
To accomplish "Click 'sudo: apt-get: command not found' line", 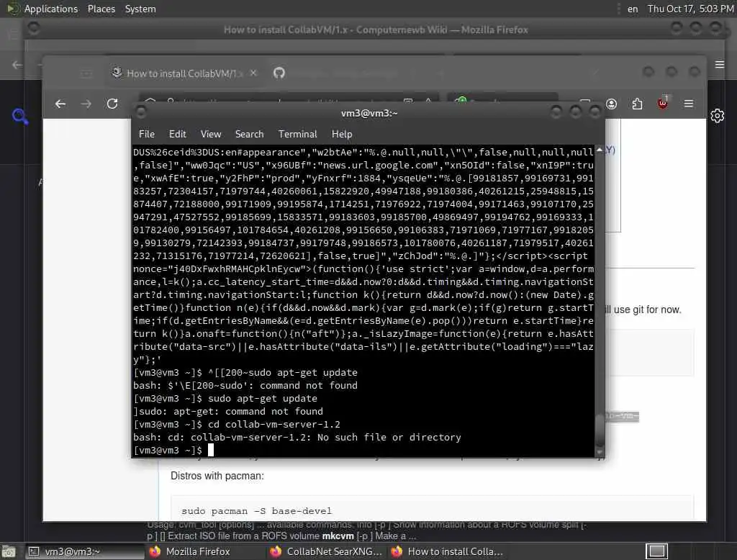I will 228,412.
